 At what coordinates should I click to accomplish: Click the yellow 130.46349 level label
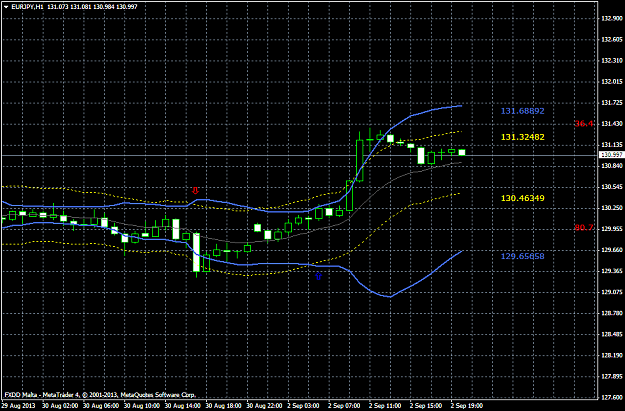point(522,198)
